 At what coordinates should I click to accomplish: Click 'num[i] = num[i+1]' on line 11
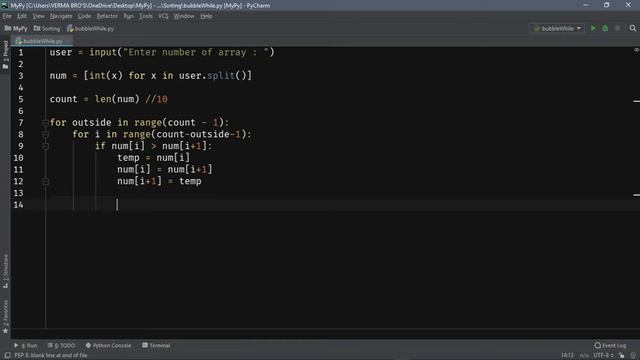164,169
